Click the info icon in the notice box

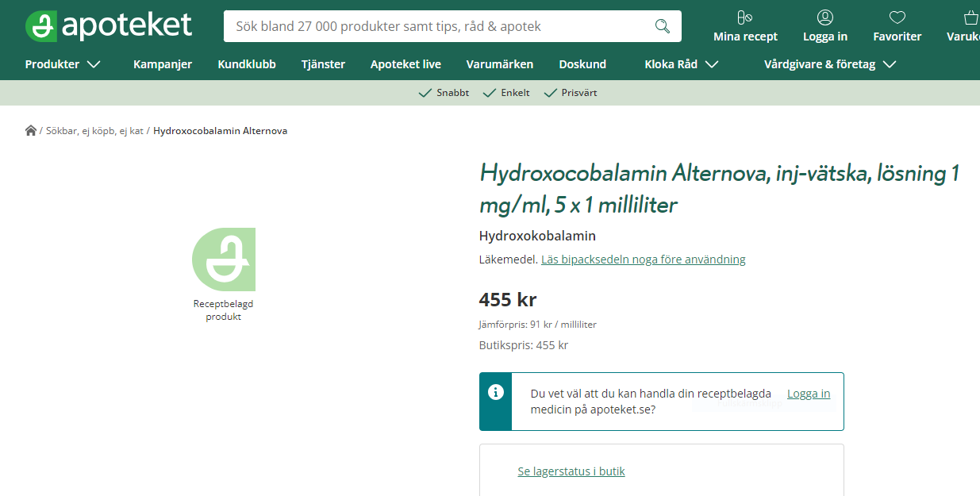coord(496,392)
